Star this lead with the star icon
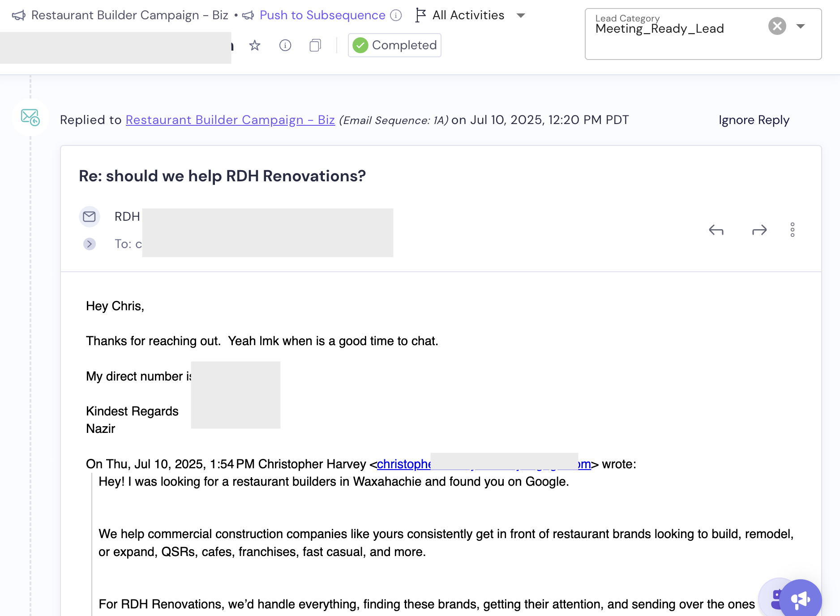This screenshot has height=616, width=840. pos(255,45)
